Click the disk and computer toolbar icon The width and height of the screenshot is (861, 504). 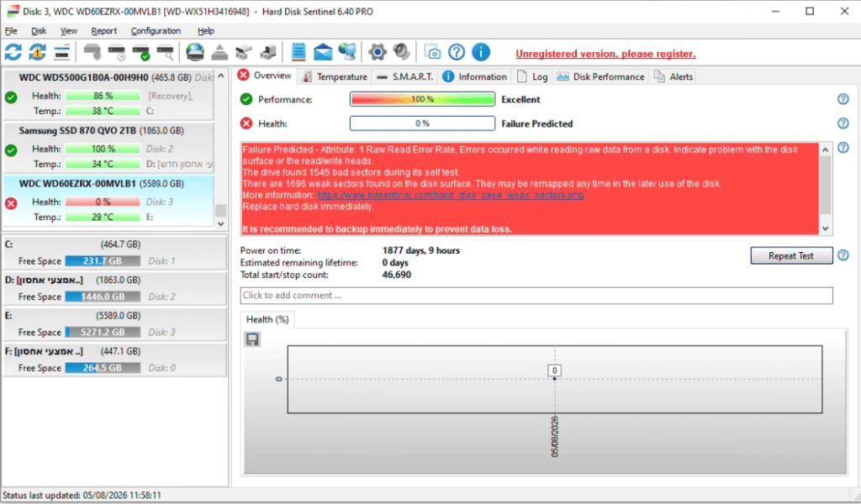268,52
